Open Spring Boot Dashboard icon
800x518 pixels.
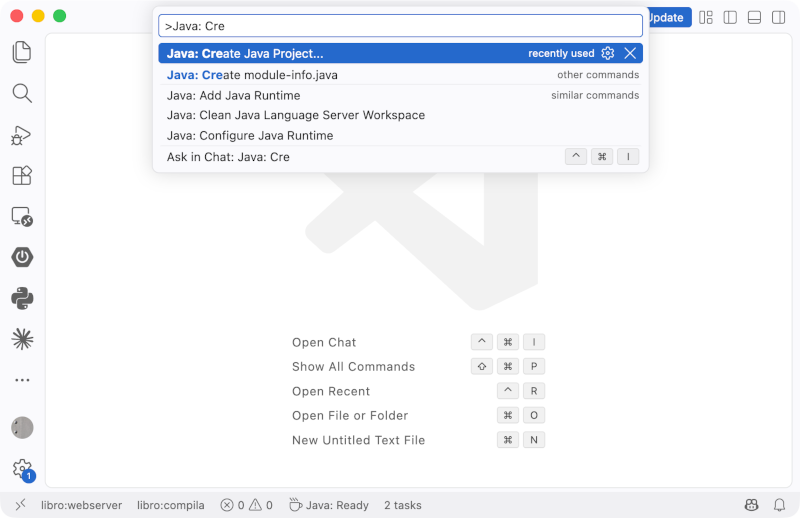tap(22, 257)
